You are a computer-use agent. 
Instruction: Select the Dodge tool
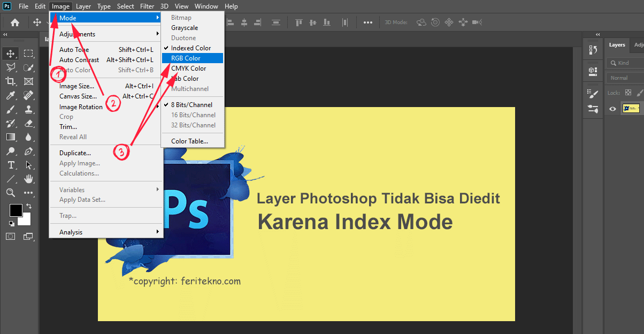pos(10,151)
